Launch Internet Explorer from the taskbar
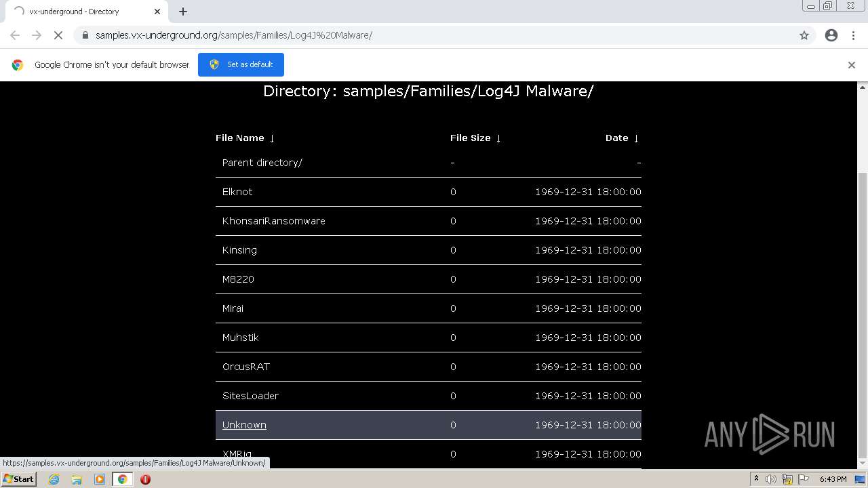 pyautogui.click(x=54, y=479)
